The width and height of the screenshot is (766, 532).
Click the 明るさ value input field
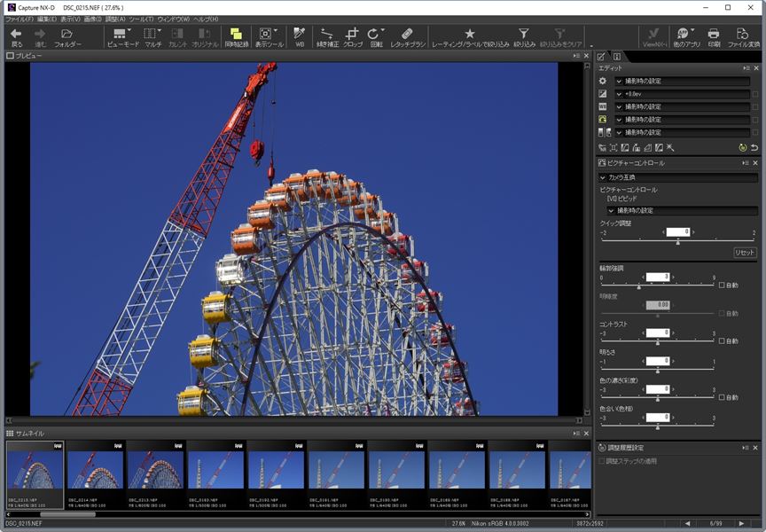[658, 361]
